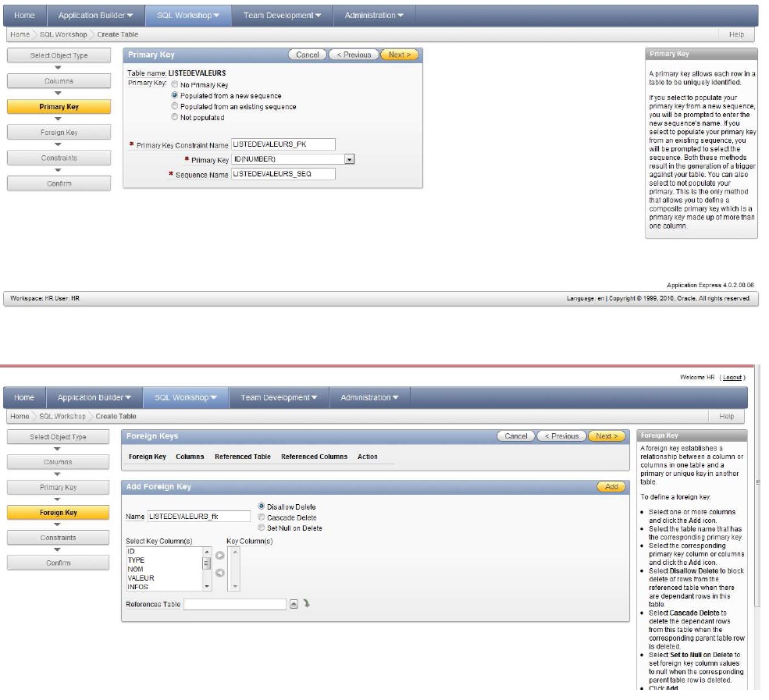Click the Sequence Name input field
This screenshot has height=700, width=769.
point(283,174)
